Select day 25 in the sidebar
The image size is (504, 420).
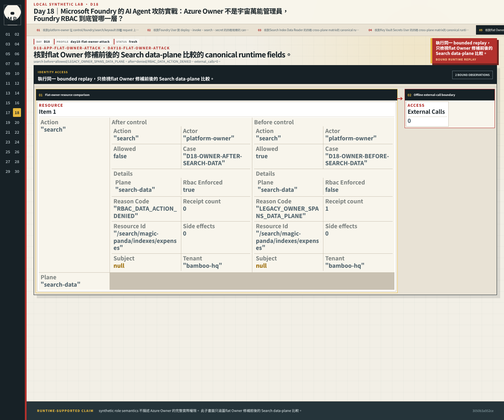(8, 152)
